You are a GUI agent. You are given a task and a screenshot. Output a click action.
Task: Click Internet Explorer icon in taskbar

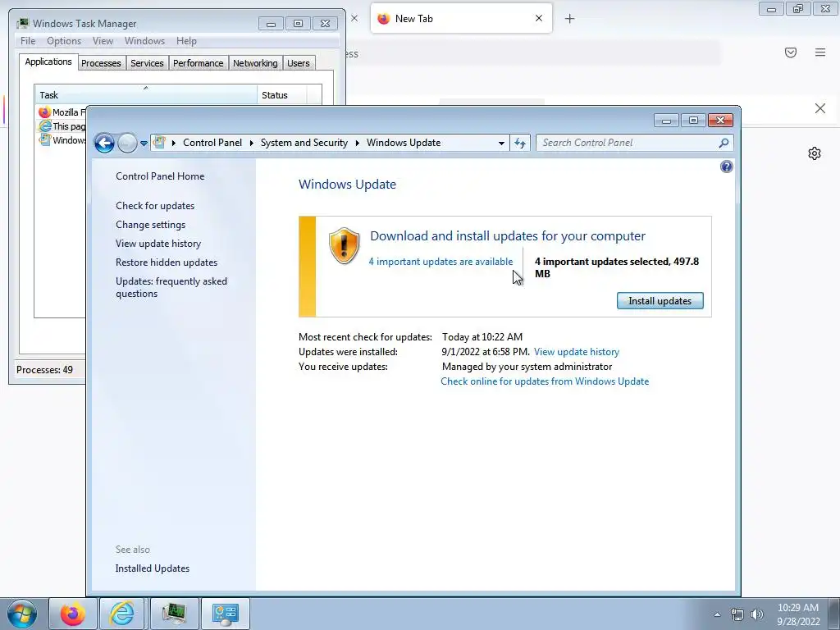[122, 614]
